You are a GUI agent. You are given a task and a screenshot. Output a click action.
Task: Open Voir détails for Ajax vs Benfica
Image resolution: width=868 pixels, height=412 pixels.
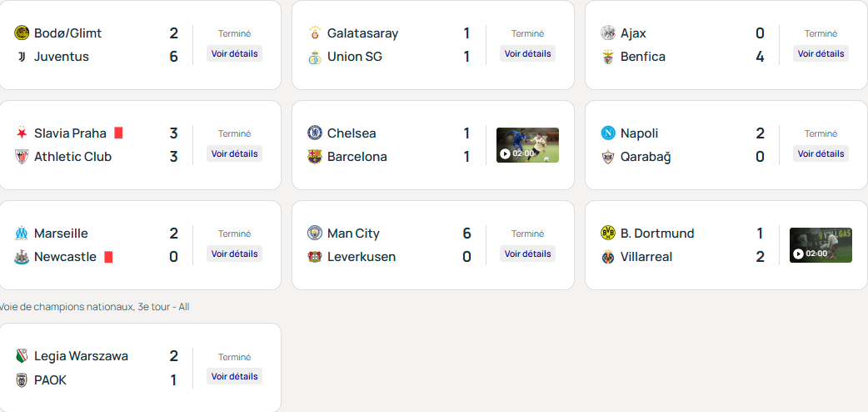click(821, 53)
